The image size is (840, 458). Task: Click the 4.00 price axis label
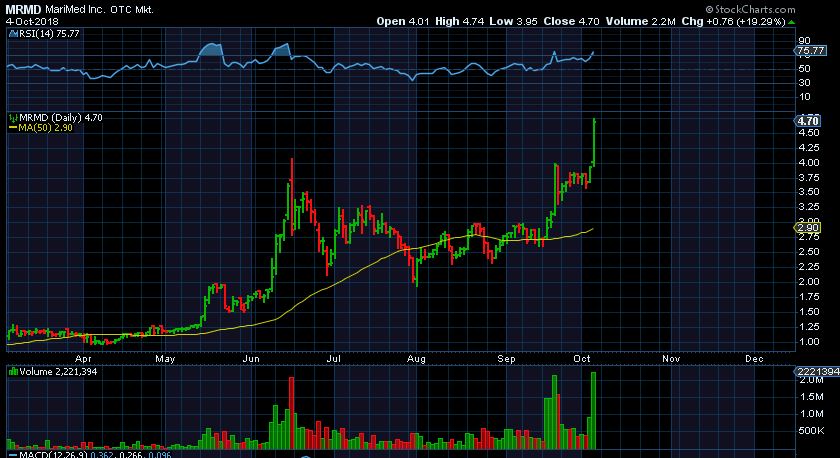click(809, 163)
